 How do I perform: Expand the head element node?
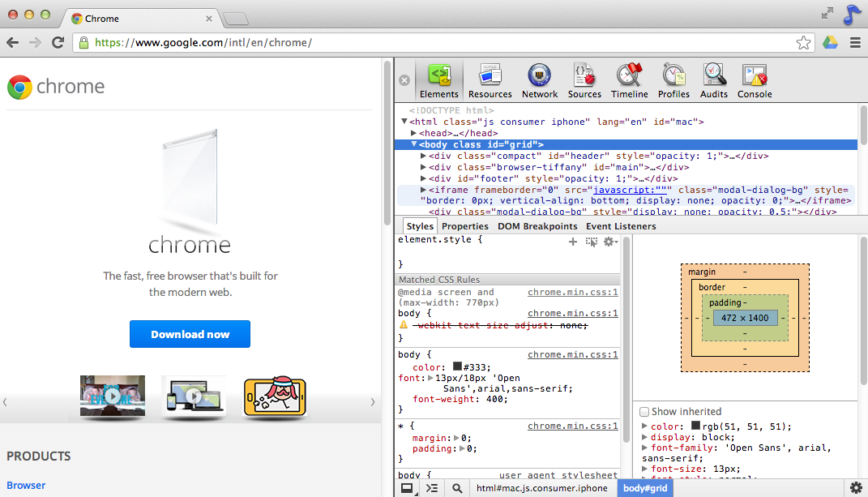[x=414, y=133]
